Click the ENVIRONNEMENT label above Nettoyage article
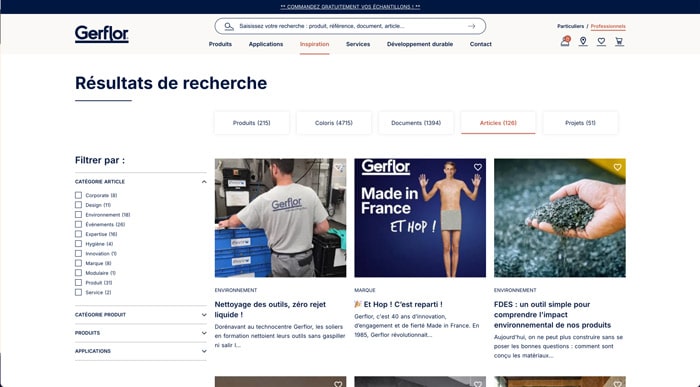This screenshot has width=700, height=387. coord(236,290)
